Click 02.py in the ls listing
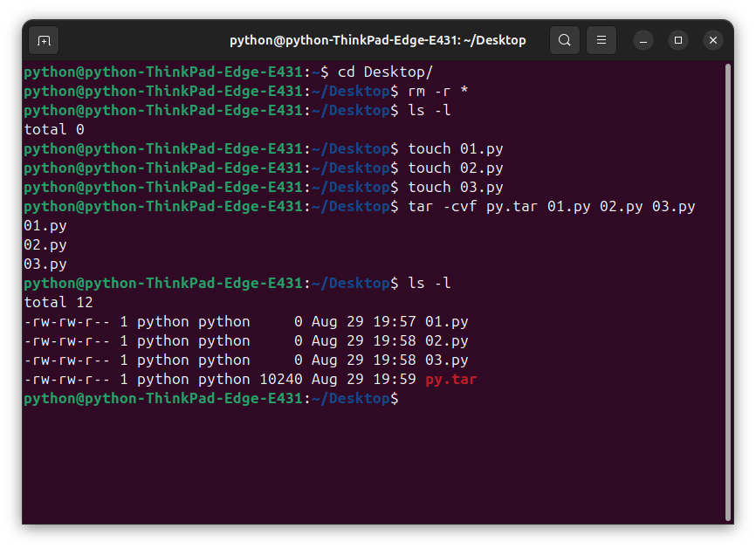Image resolution: width=756 pixels, height=549 pixels. (x=446, y=341)
